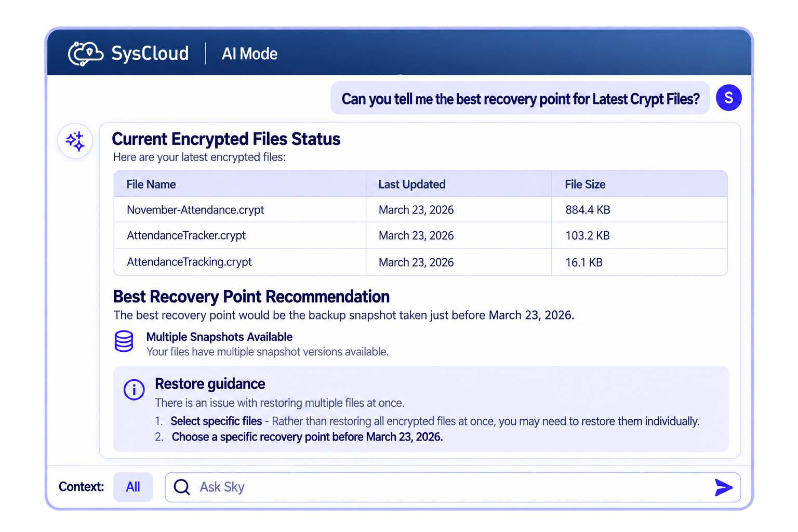Select the AttendanceTracking.crypt file name
Viewport: 798px width, 532px height.
(189, 262)
